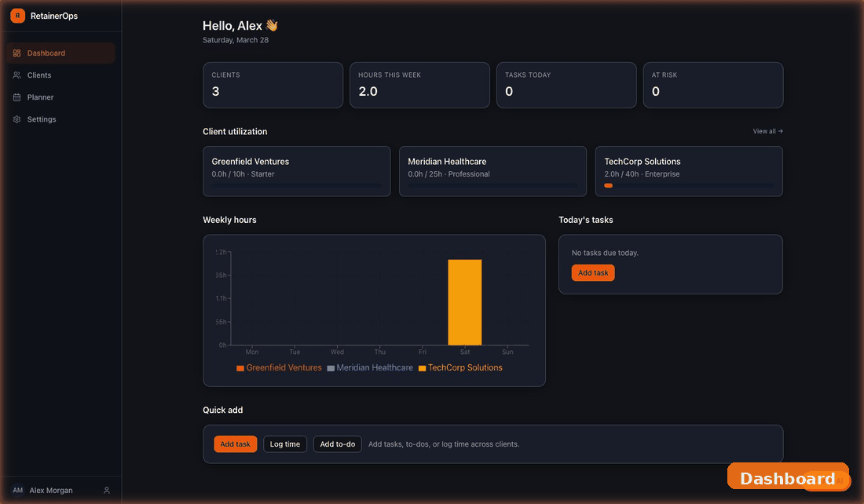Open the Planner calendar icon
Image resolution: width=864 pixels, height=504 pixels.
[x=16, y=97]
